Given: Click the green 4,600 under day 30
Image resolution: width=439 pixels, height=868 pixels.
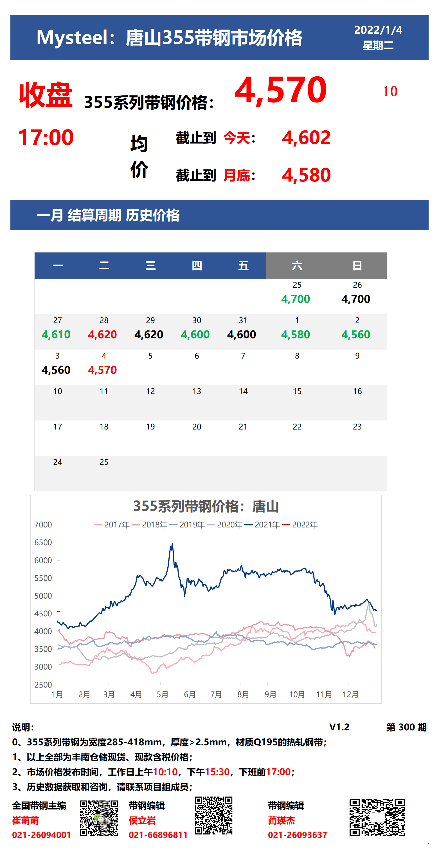Looking at the screenshot, I should click(x=195, y=334).
